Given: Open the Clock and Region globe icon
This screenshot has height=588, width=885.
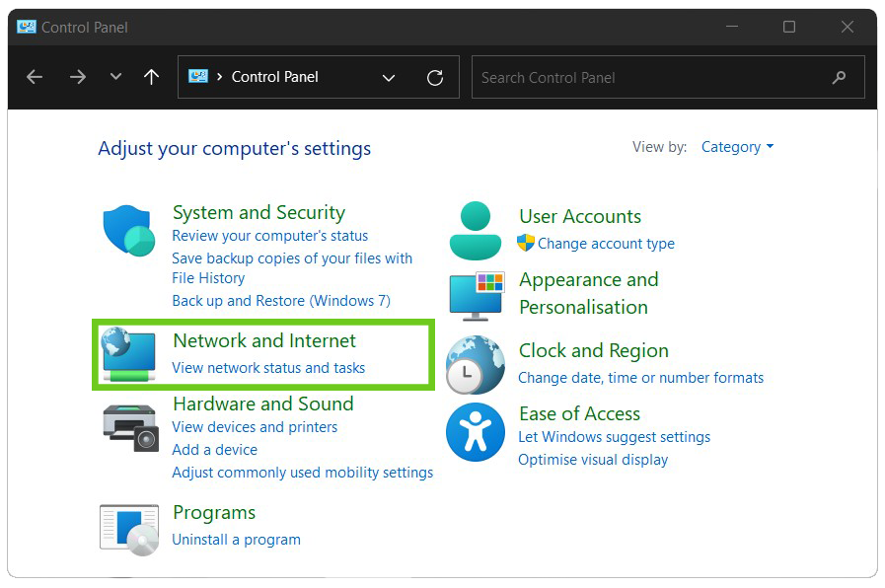Looking at the screenshot, I should tap(476, 365).
